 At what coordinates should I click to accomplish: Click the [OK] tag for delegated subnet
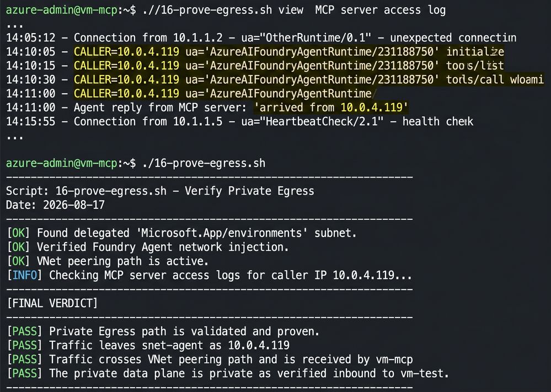[x=19, y=233]
